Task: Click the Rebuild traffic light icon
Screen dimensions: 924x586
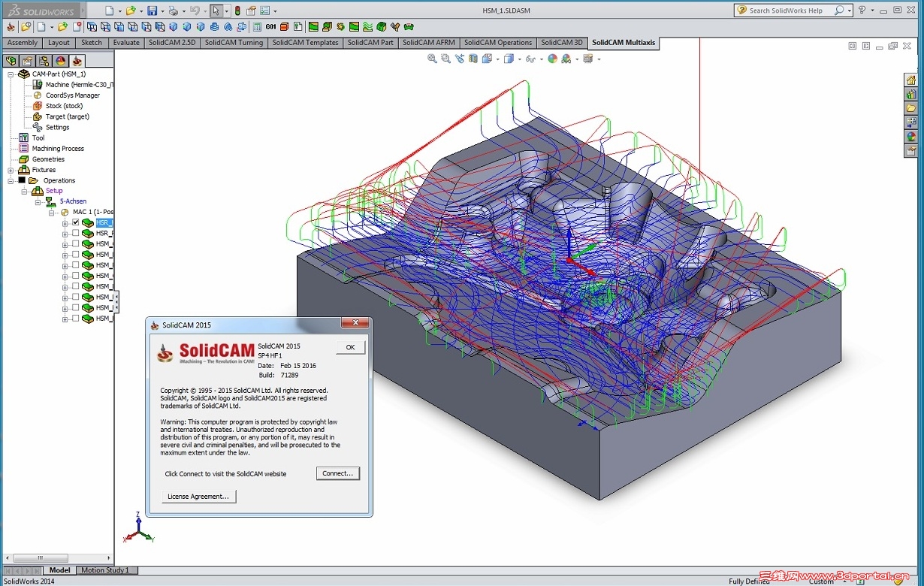Action: click(x=237, y=11)
